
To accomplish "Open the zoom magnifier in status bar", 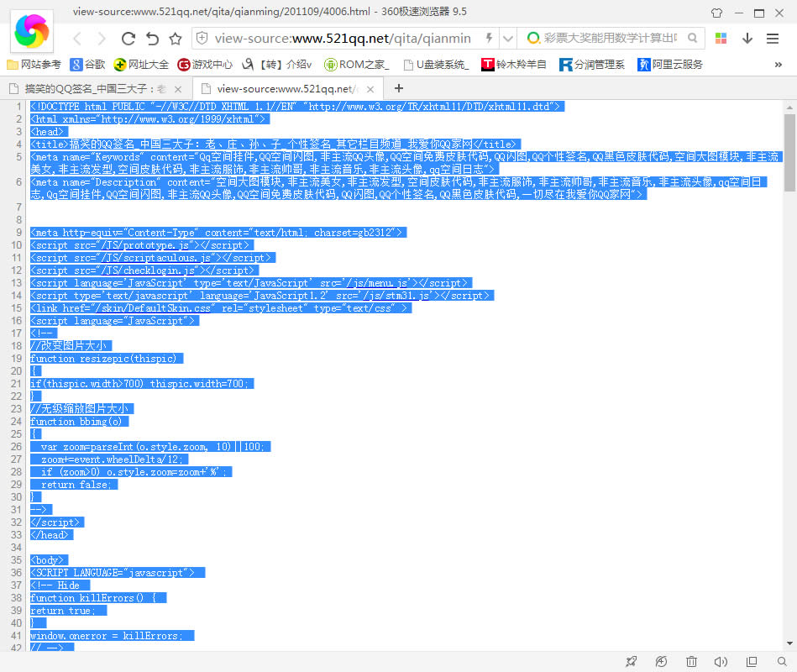I will [x=780, y=662].
